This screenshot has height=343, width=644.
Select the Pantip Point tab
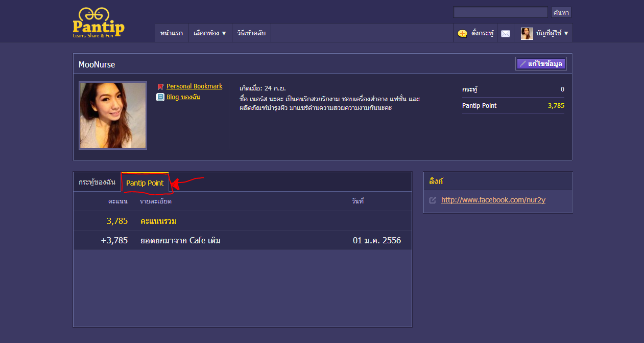pos(145,183)
